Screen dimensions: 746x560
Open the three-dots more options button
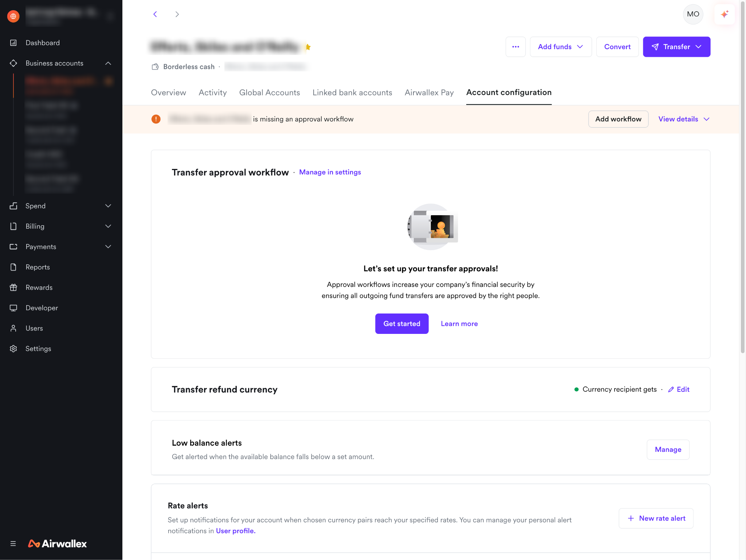tap(515, 47)
